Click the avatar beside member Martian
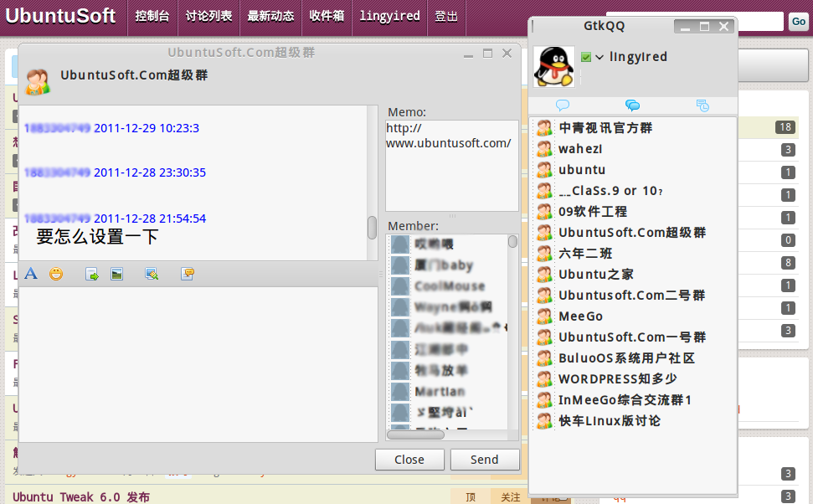813x504 pixels. [x=400, y=392]
